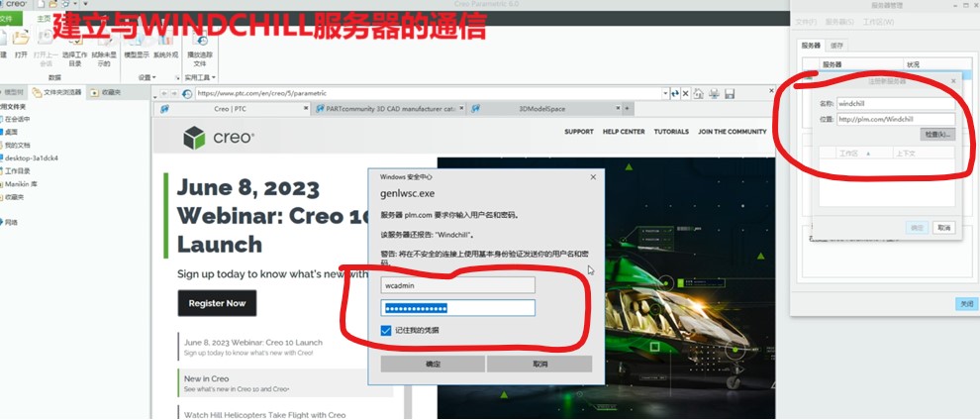Go back in the embedded browser
Viewport: 980px width, 420px height.
[x=164, y=94]
